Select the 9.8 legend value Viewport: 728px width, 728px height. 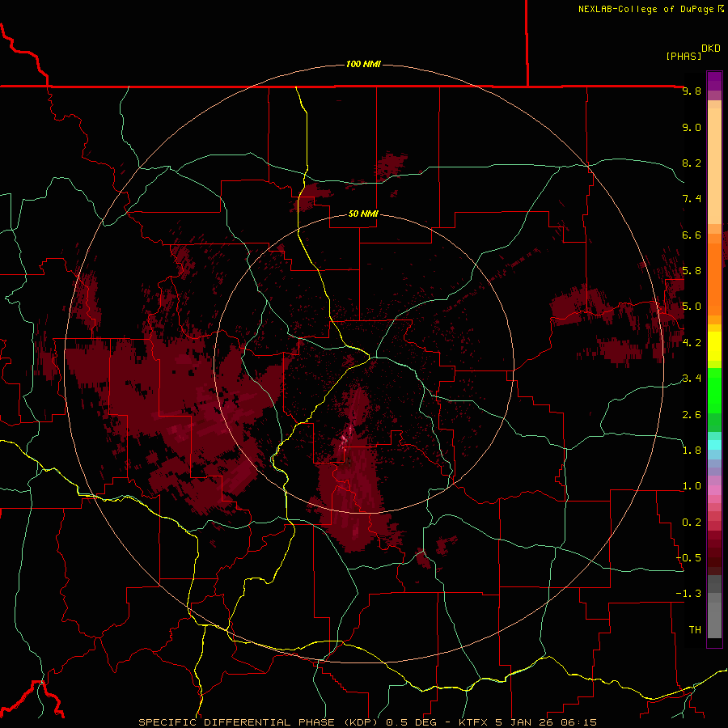click(692, 91)
